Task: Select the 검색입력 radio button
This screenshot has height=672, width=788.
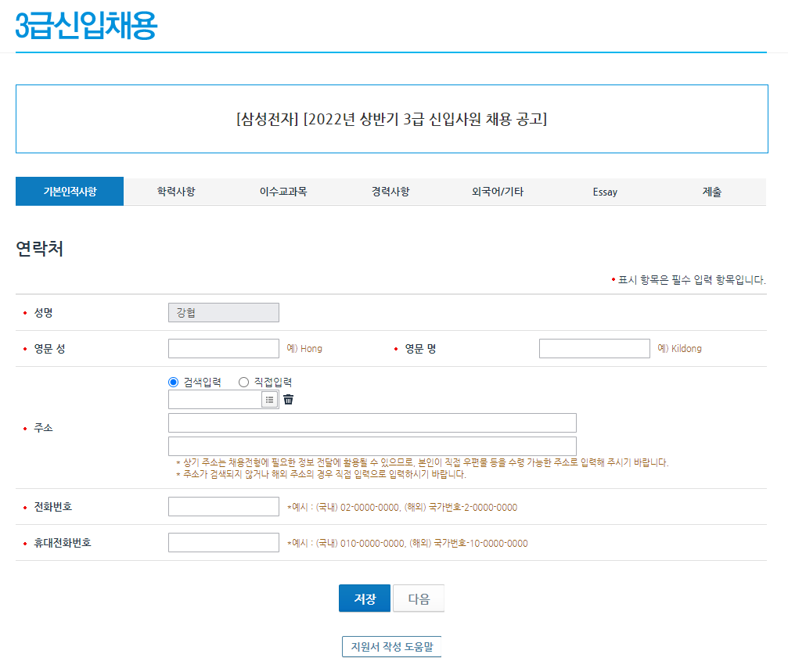Action: pyautogui.click(x=174, y=383)
